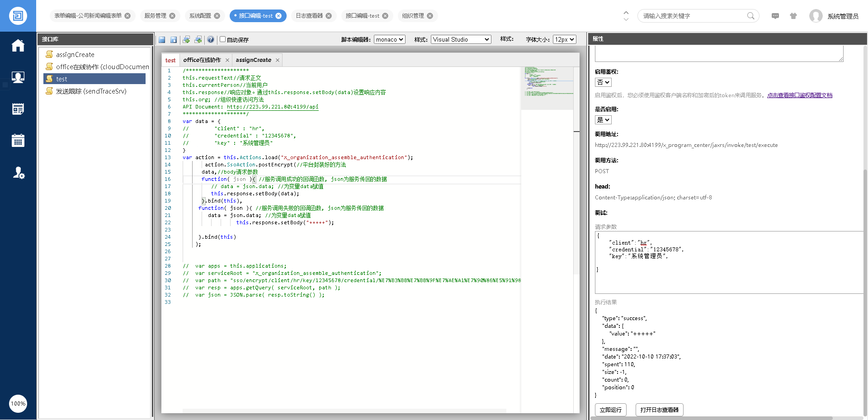Open user settings icon in the sidebar
The width and height of the screenshot is (868, 420).
click(18, 173)
